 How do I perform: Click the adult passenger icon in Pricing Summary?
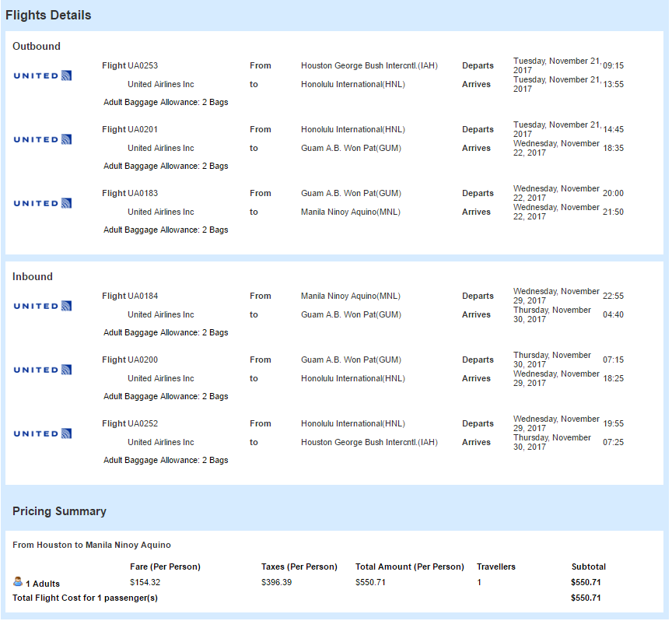18,582
